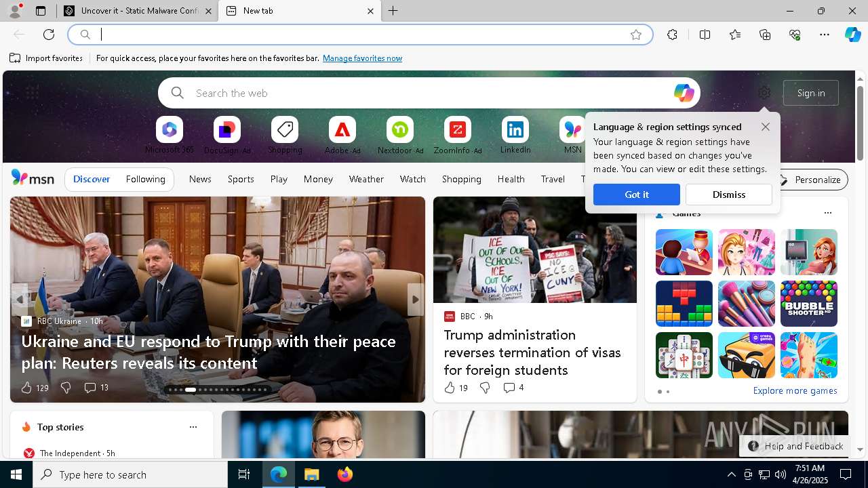Open Firefox from taskbar

(x=345, y=474)
